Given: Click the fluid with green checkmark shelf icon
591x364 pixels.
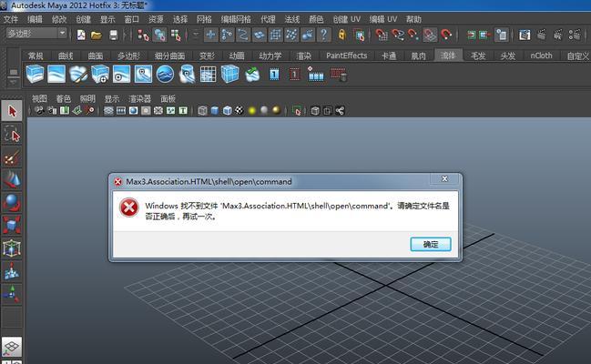Looking at the screenshot, I should click(252, 74).
